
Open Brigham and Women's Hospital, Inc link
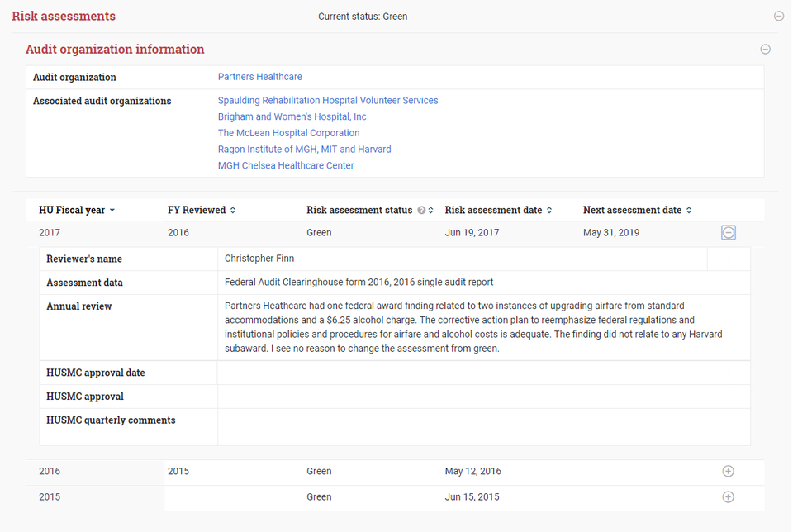(x=292, y=116)
